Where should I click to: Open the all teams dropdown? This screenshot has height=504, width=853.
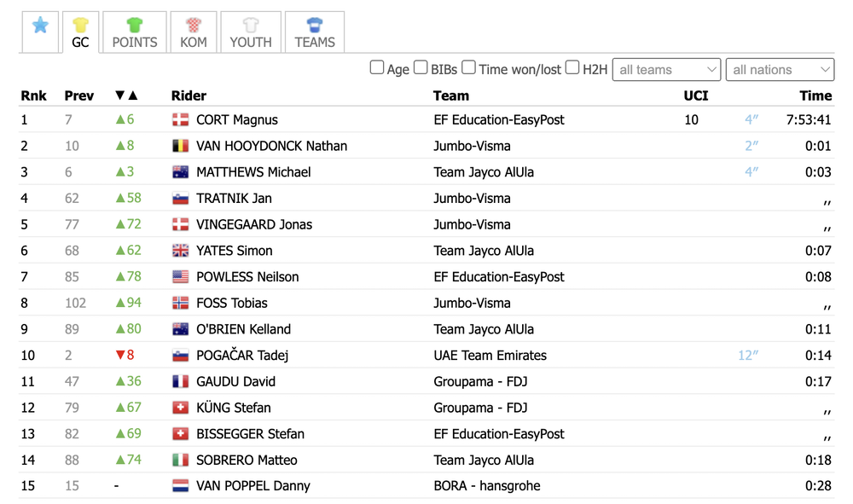pyautogui.click(x=667, y=70)
